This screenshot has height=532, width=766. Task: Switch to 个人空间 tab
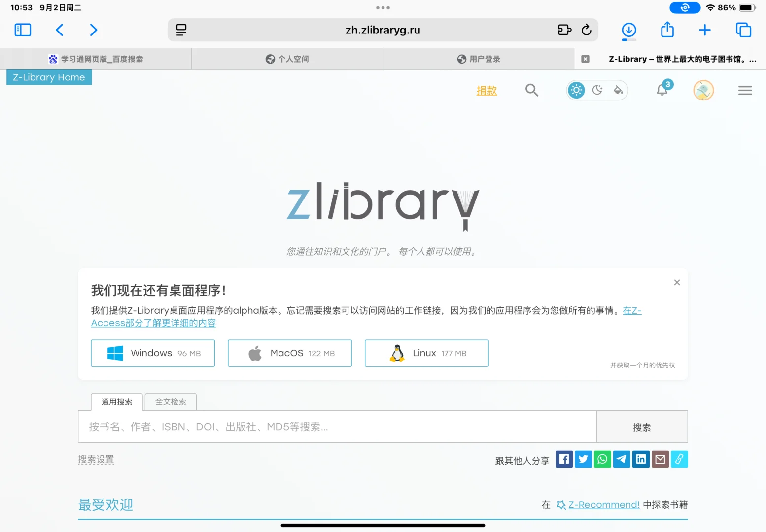pos(287,59)
